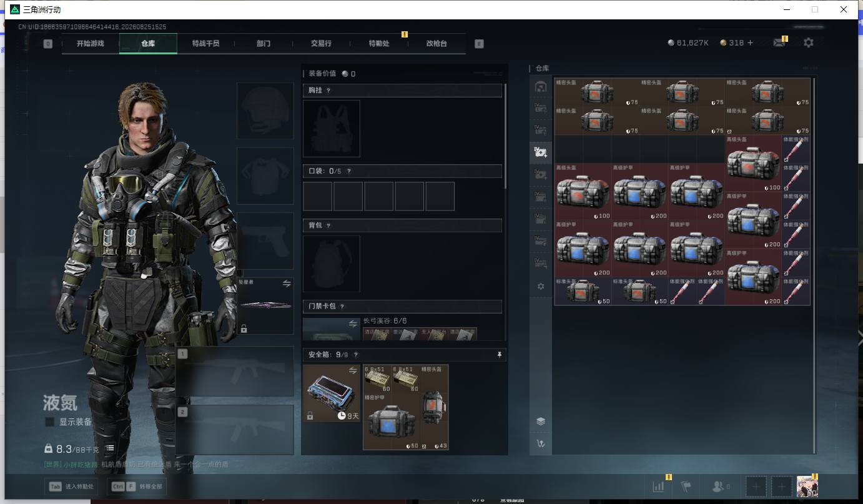This screenshot has height=504, width=863.
Task: Switch to the 交易行 tab
Action: point(321,44)
